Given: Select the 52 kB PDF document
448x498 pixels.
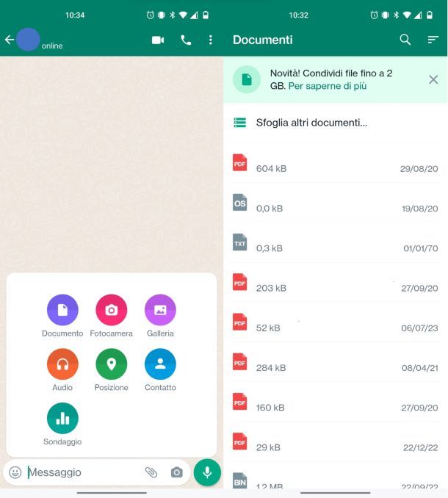Looking at the screenshot, I should [336, 323].
